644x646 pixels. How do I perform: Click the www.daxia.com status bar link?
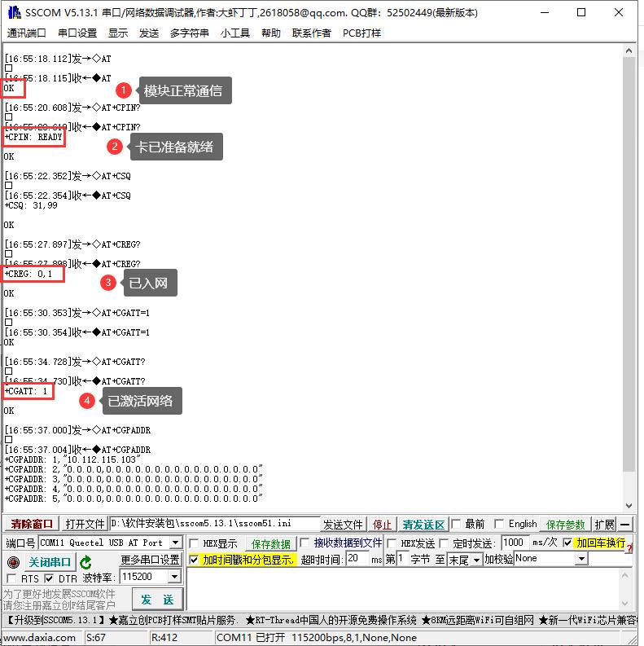click(40, 638)
